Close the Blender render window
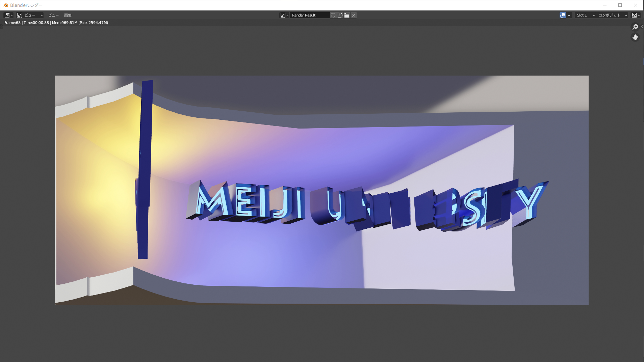Screen dimensions: 644x362 pyautogui.click(x=636, y=5)
